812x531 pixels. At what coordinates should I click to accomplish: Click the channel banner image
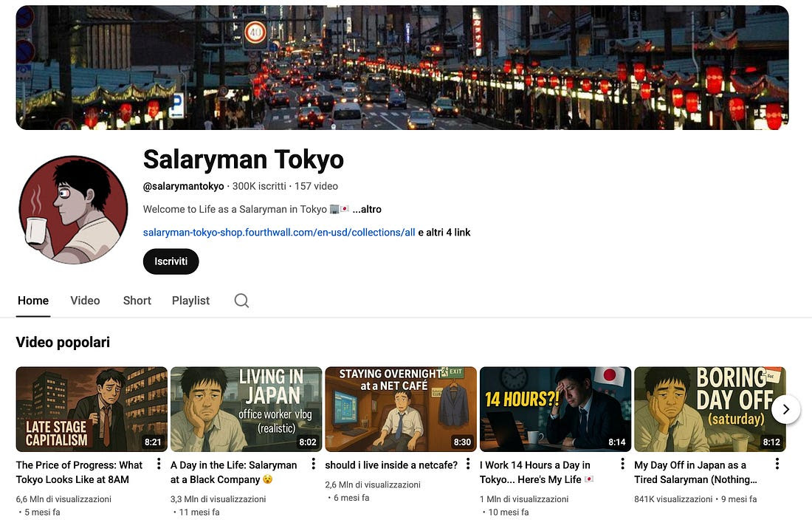click(x=402, y=68)
